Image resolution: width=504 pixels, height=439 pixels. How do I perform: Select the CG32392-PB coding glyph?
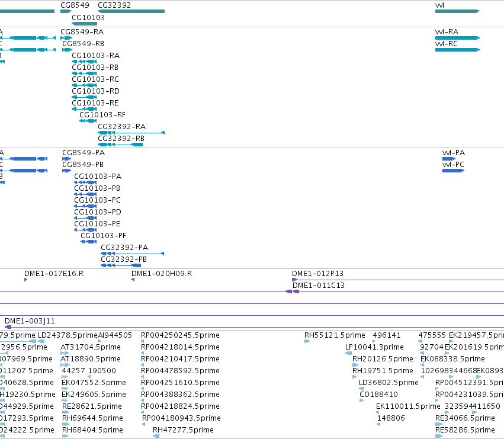[121, 265]
